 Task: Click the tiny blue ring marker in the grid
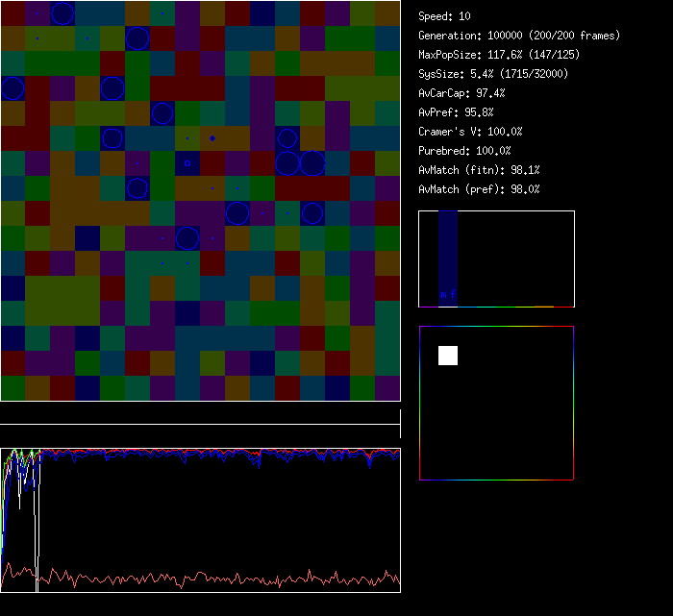(187, 163)
